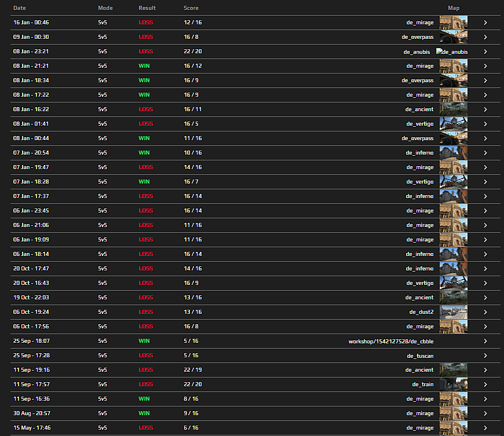504x436 pixels.
Task: Click the Map column header
Action: click(453, 8)
